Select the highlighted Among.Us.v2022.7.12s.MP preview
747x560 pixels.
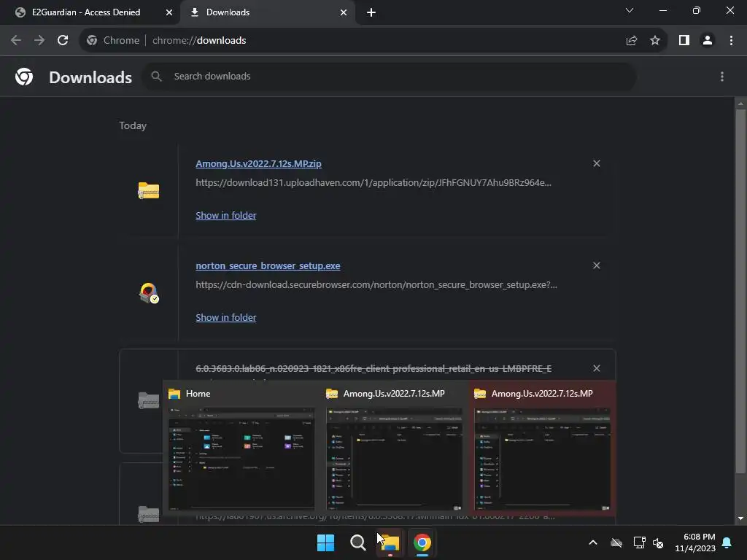click(x=542, y=450)
